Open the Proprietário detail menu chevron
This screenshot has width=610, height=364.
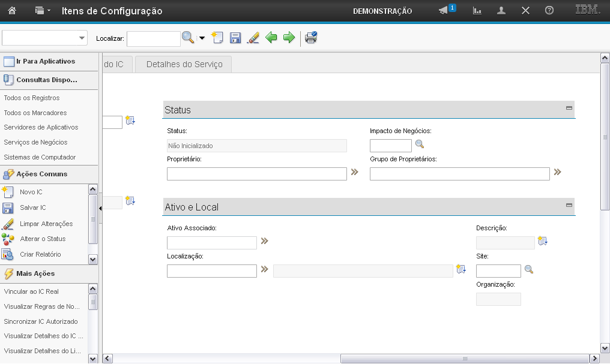pyautogui.click(x=354, y=172)
